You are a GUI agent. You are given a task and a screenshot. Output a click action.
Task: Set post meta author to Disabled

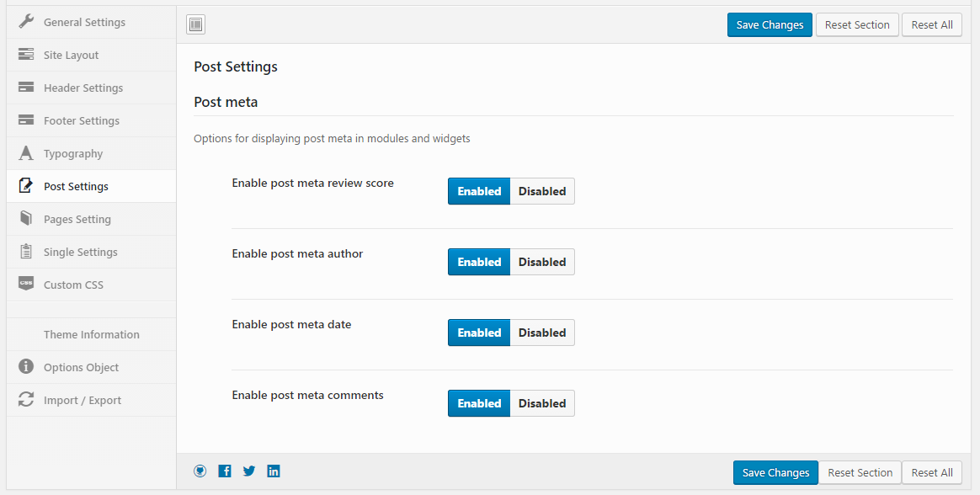(x=542, y=262)
